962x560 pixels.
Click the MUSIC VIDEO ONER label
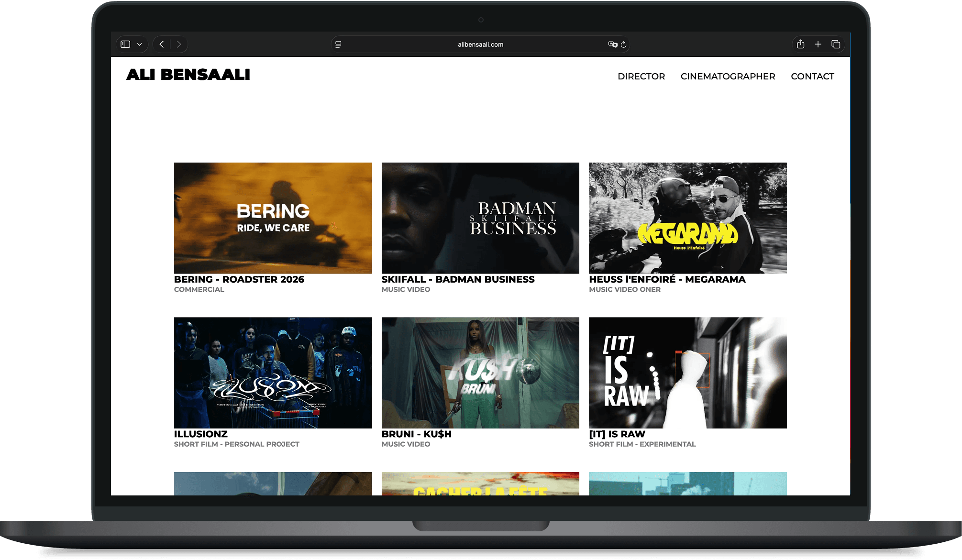click(x=625, y=289)
